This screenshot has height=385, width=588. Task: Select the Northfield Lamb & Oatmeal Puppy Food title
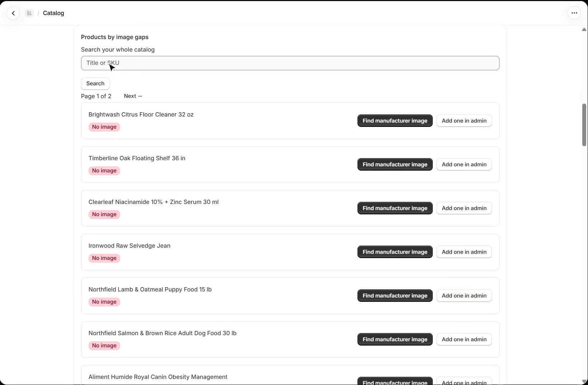click(150, 290)
